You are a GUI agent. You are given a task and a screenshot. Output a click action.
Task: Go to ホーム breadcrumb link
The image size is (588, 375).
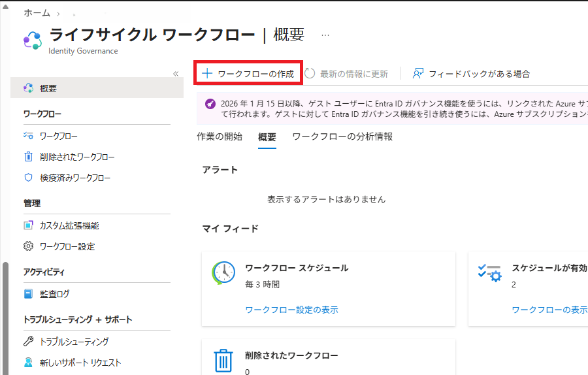(37, 13)
